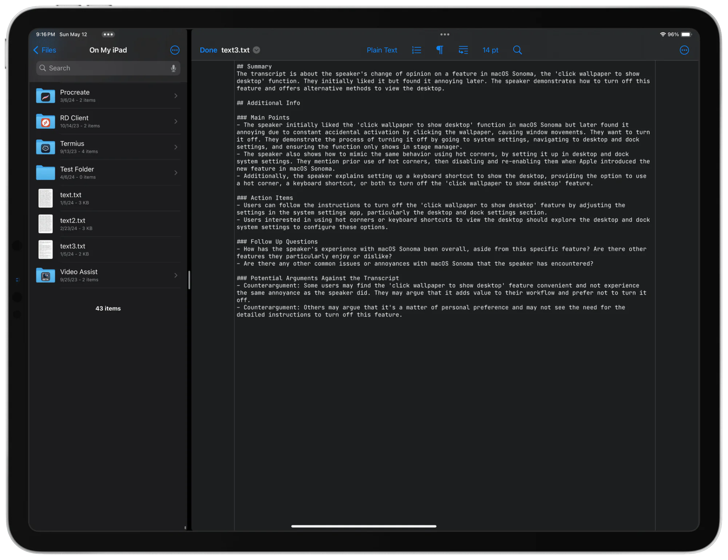Screen dimensions: 728x560
Task: Tap Done to finish editing
Action: [x=208, y=50]
